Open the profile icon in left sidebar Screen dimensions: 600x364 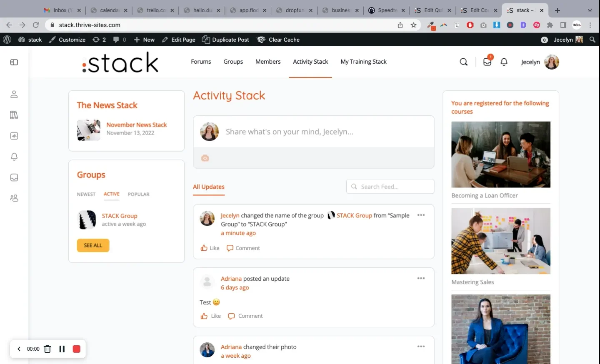[14, 94]
